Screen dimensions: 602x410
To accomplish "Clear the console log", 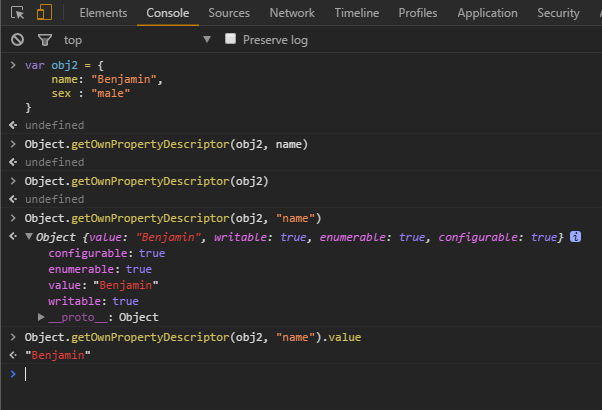I will pos(18,40).
